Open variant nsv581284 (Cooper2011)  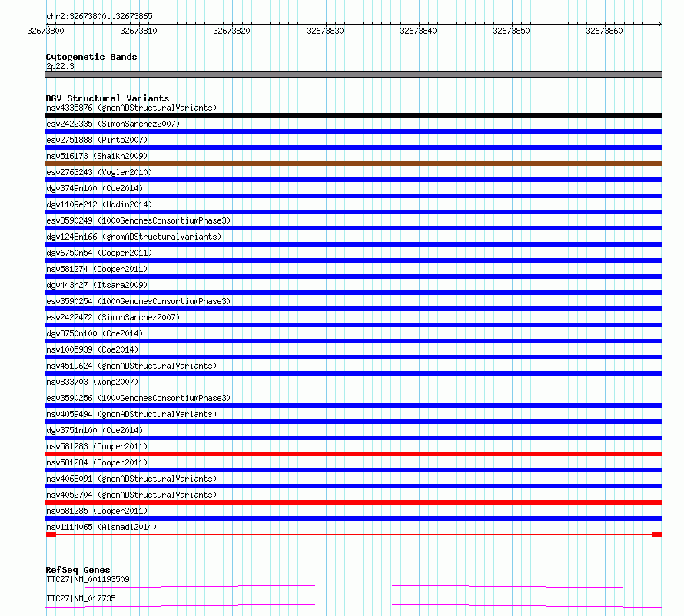[97, 462]
